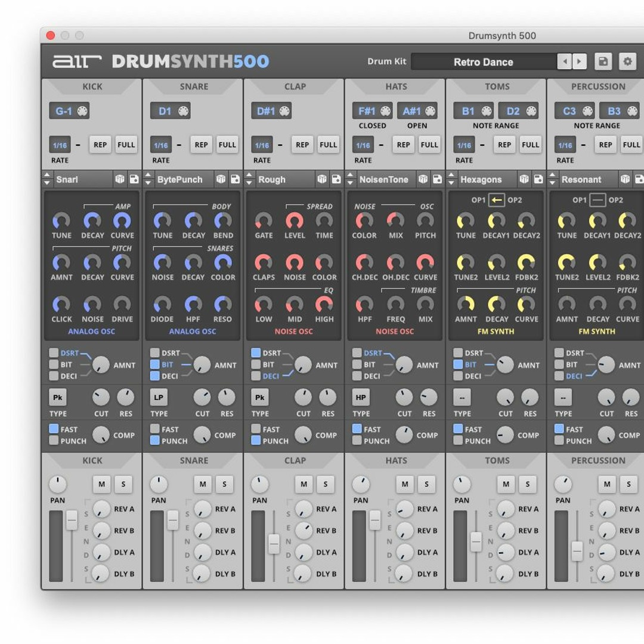Click the REP button in the Kick section
Image resolution: width=644 pixels, height=644 pixels.
[x=100, y=144]
